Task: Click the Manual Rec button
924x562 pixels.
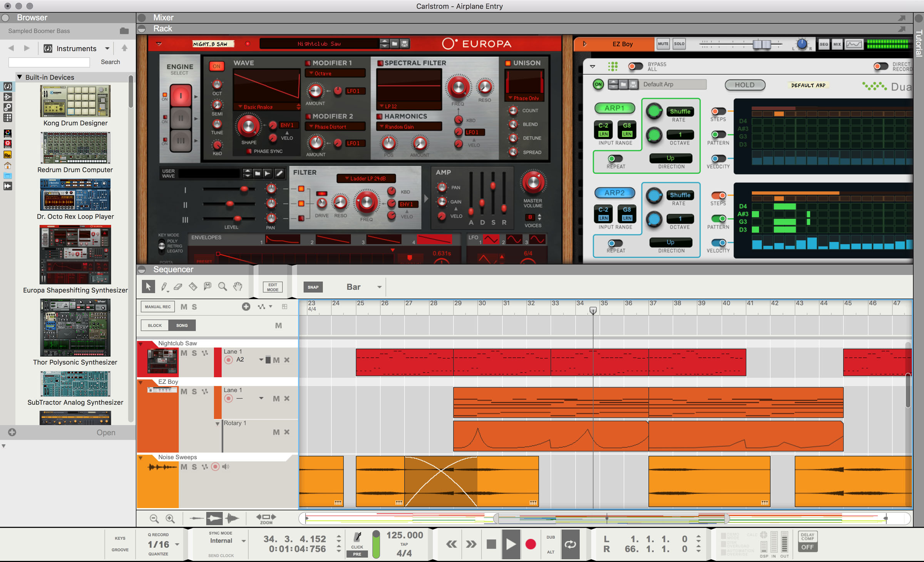Action: [x=157, y=307]
